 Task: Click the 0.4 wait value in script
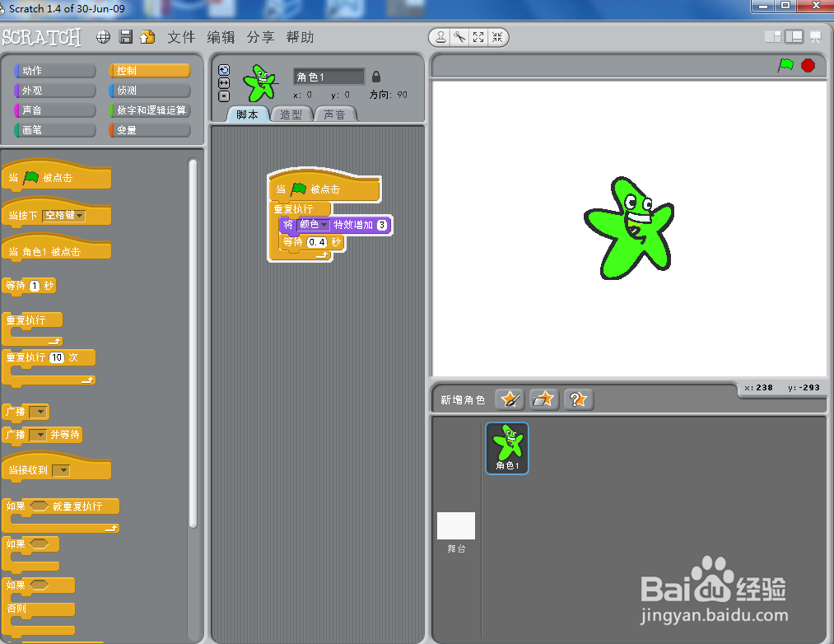coord(316,242)
